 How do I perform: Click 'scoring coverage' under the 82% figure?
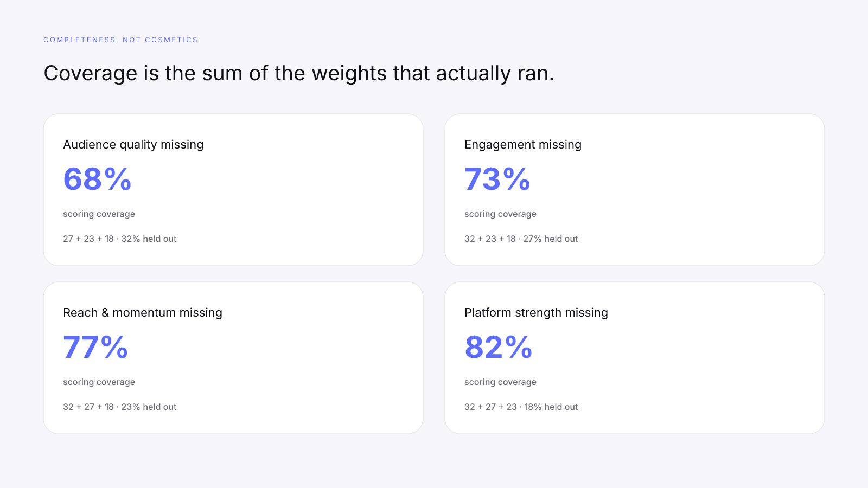pos(500,382)
